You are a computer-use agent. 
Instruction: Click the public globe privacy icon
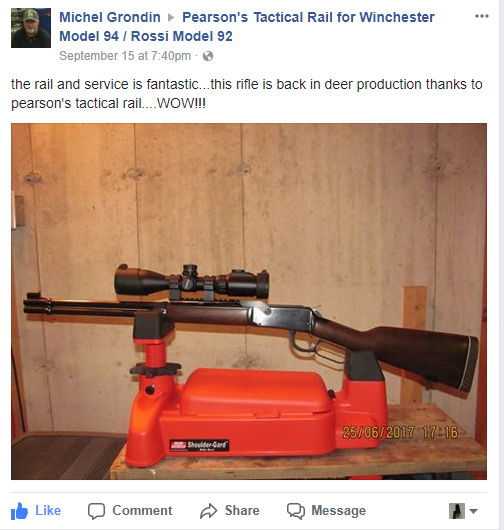click(208, 56)
